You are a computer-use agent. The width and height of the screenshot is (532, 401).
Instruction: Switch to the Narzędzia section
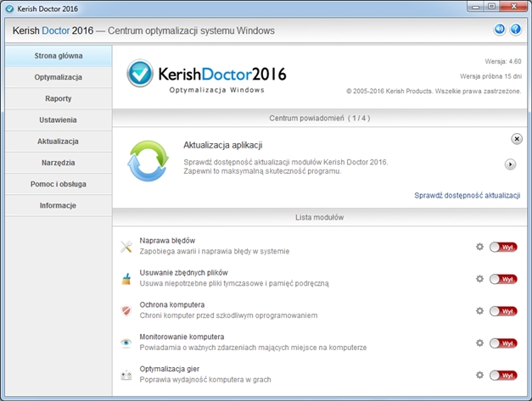coord(58,163)
